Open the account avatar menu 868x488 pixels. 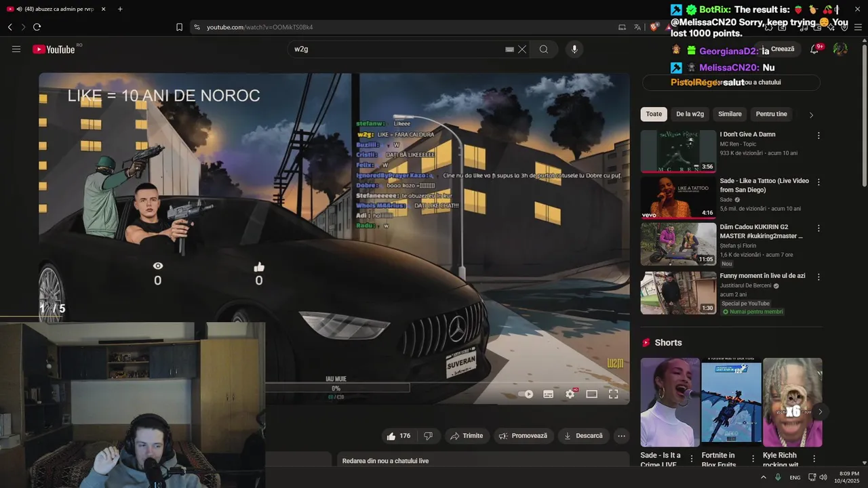tap(840, 49)
